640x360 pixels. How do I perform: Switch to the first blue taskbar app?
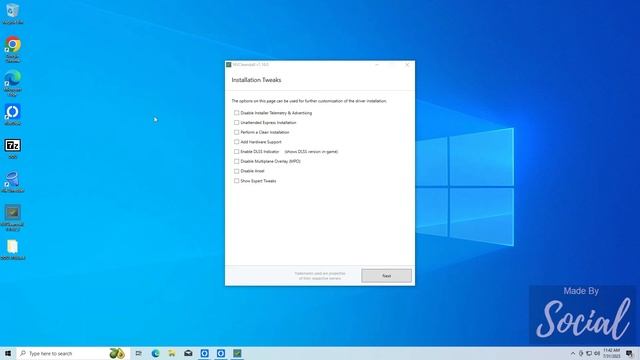click(x=204, y=353)
